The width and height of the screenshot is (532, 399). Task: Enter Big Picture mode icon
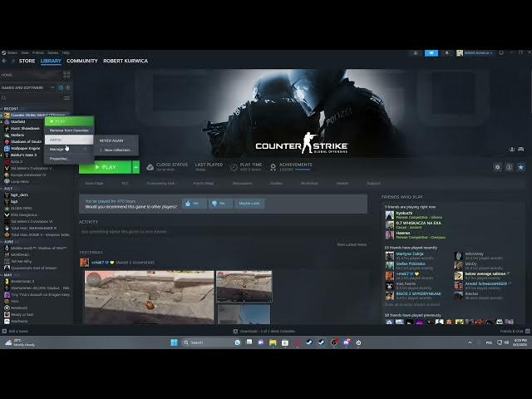point(501,52)
